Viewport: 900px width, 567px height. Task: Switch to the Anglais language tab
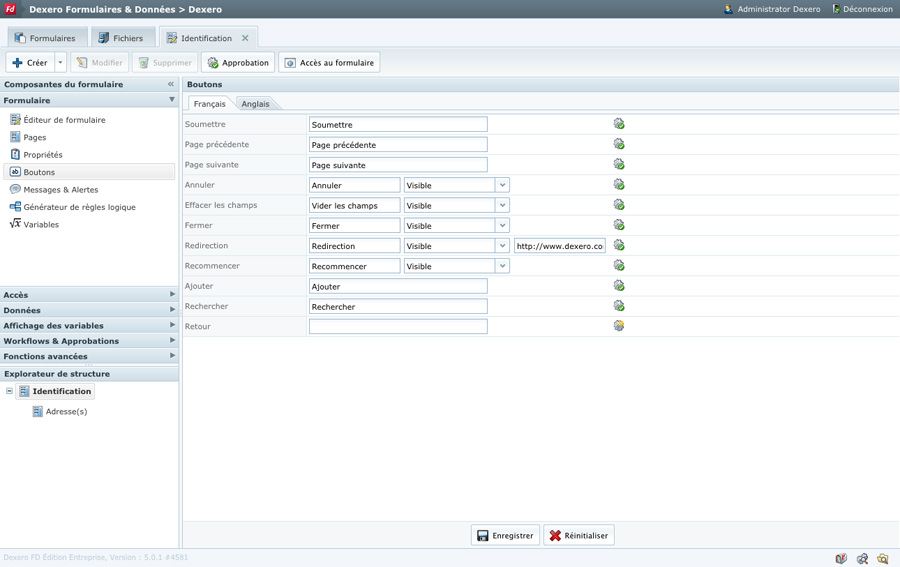255,104
